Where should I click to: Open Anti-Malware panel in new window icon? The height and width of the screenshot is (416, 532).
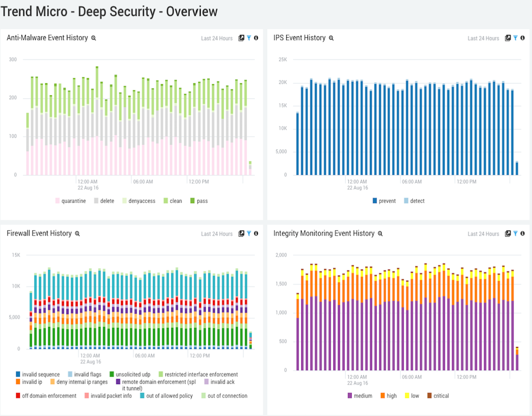coord(241,38)
